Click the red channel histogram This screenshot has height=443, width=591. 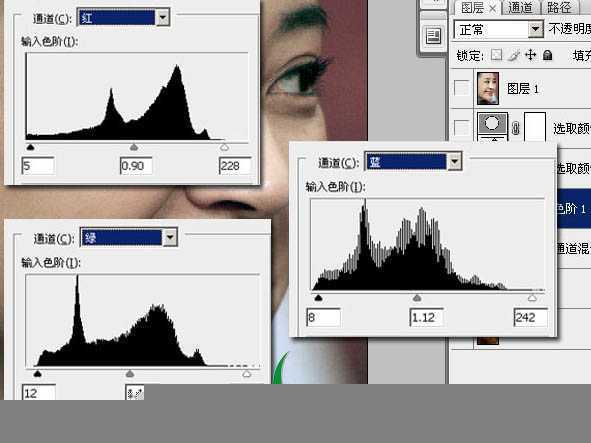click(x=137, y=97)
